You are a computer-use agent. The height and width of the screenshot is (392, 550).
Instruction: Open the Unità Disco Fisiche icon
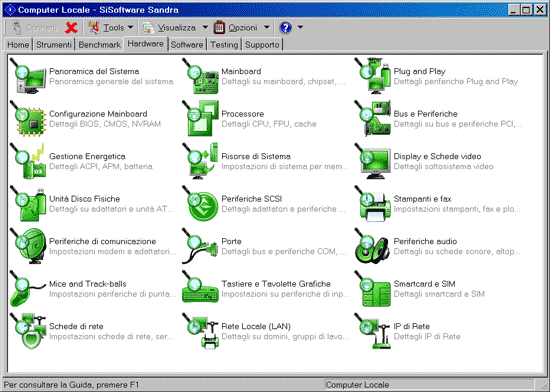[28, 204]
